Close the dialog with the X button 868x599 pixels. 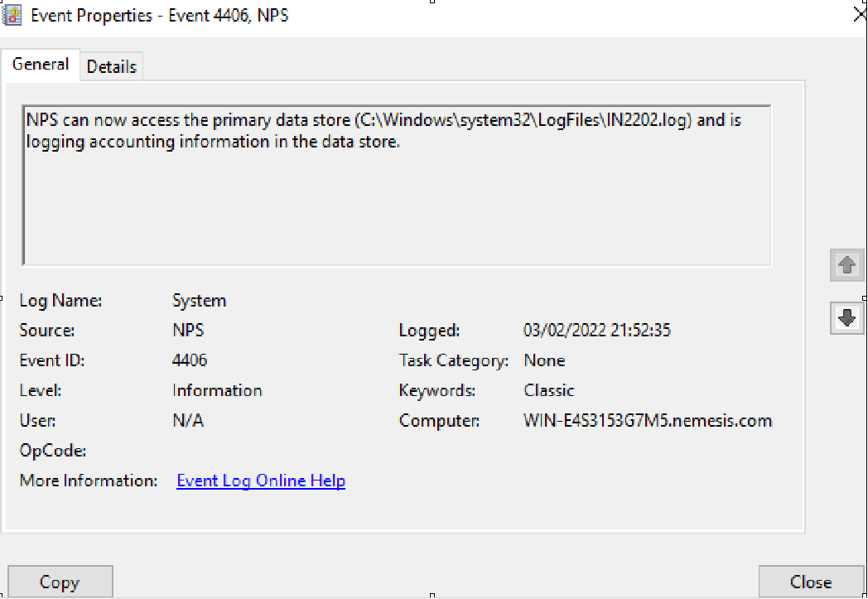click(x=859, y=14)
